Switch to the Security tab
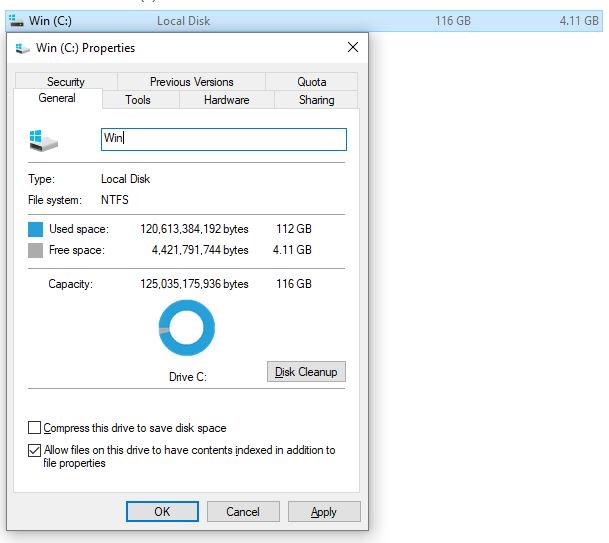 coord(66,82)
